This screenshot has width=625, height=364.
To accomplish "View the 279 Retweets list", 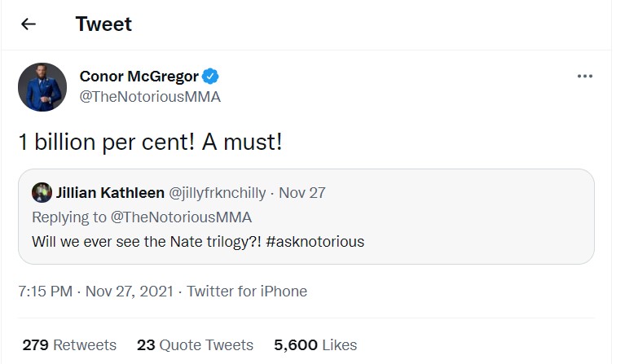I will click(69, 344).
